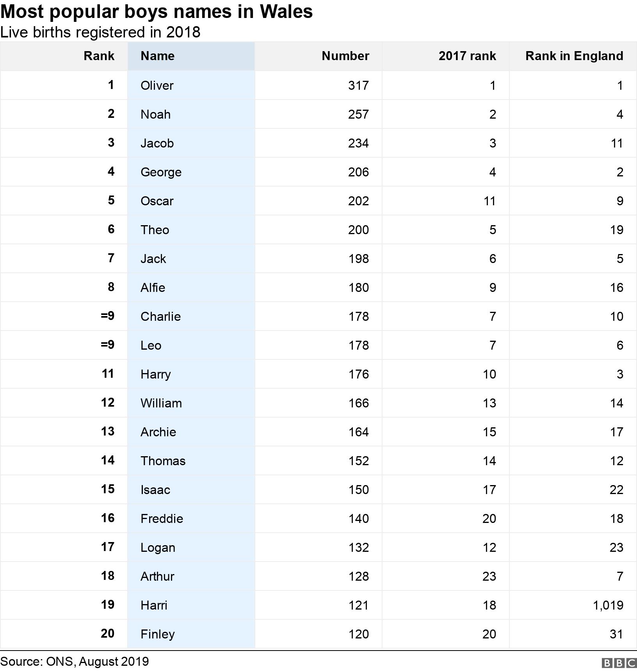Click the BBC logo
Image resolution: width=637 pixels, height=672 pixels.
(619, 663)
